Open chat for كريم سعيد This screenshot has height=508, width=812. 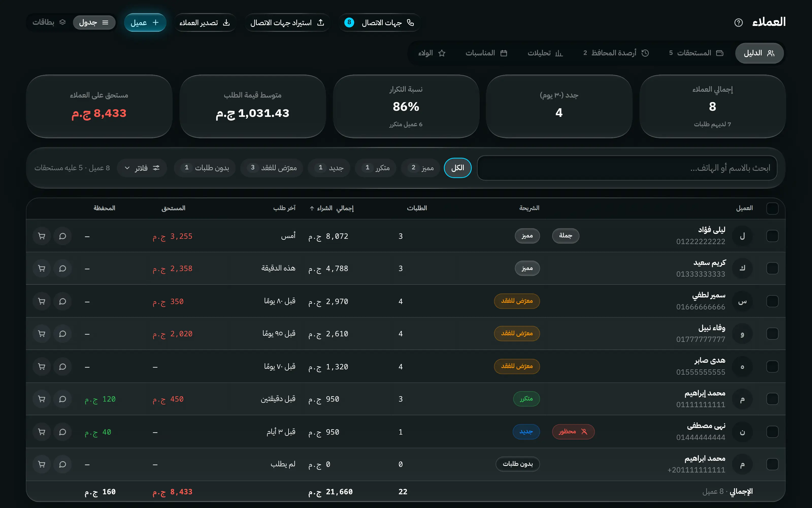point(62,268)
